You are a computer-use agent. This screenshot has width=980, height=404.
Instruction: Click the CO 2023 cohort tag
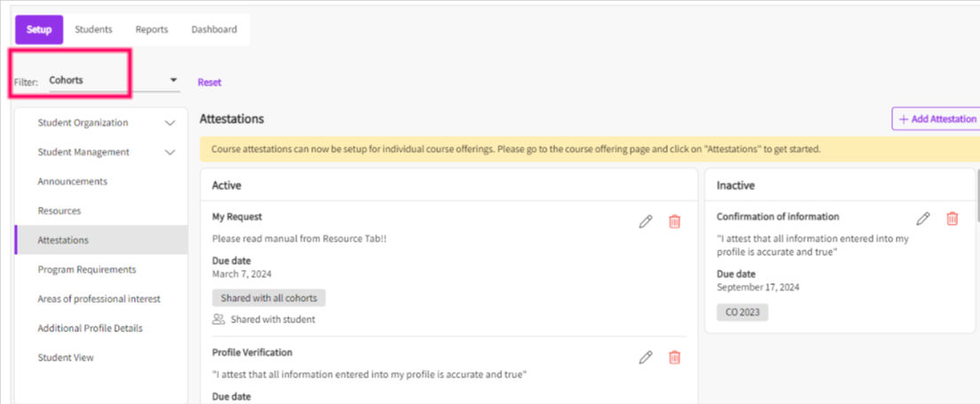(x=743, y=313)
